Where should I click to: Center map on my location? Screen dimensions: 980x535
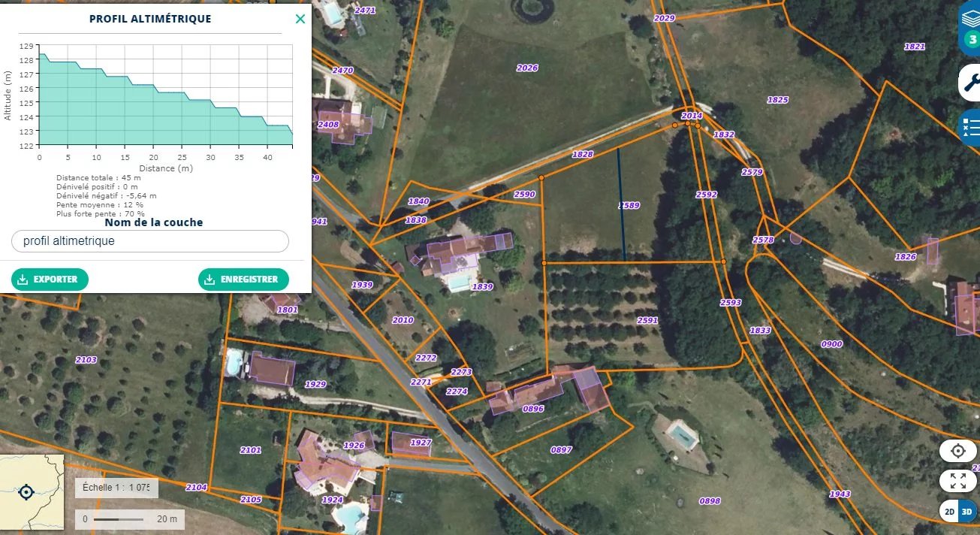(x=957, y=451)
